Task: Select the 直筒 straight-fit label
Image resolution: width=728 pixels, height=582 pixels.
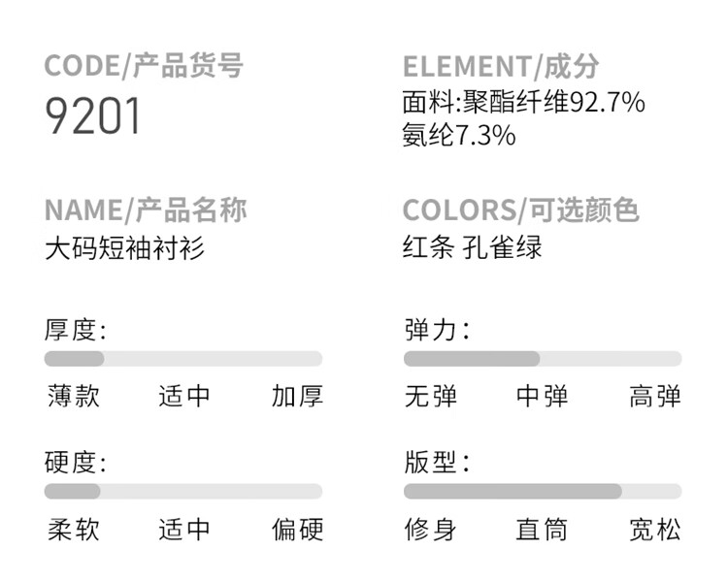Action: tap(543, 530)
